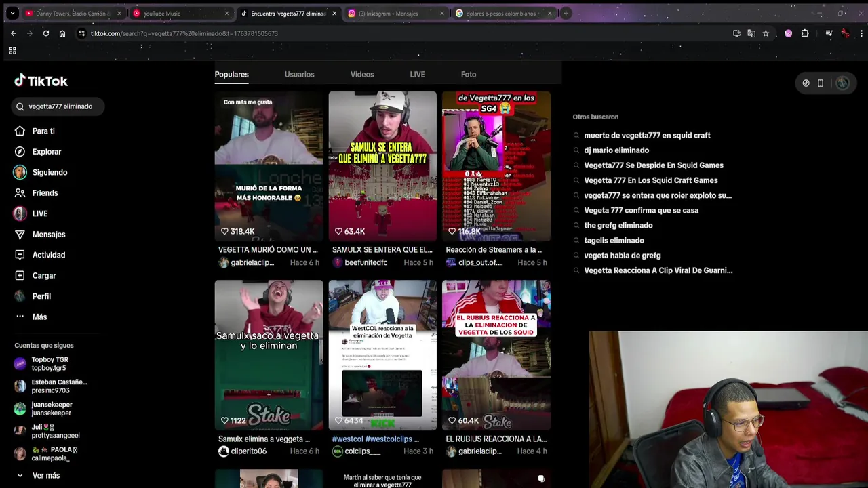Switch to the Populares tab

tap(232, 75)
